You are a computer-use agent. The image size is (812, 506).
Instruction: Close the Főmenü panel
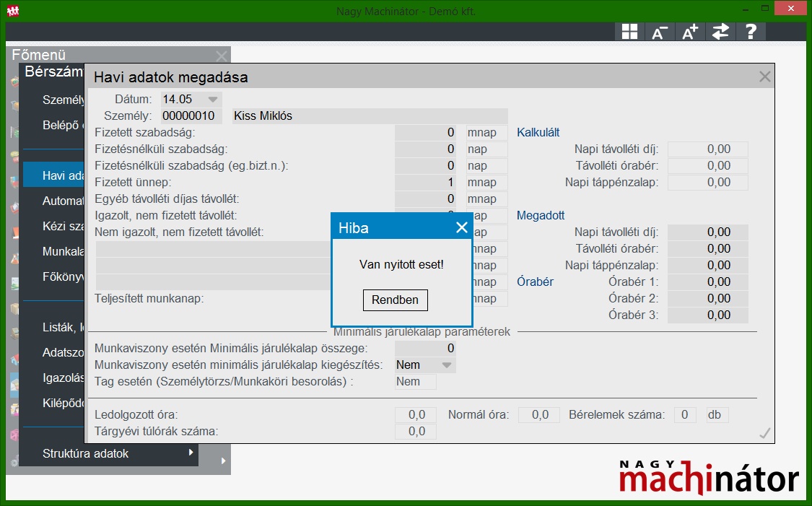pos(222,56)
